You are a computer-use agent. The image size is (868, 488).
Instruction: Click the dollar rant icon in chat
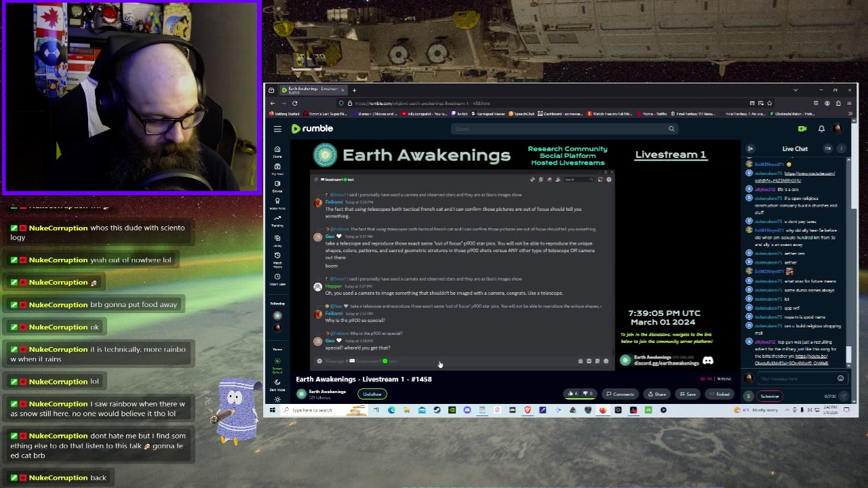click(x=749, y=396)
